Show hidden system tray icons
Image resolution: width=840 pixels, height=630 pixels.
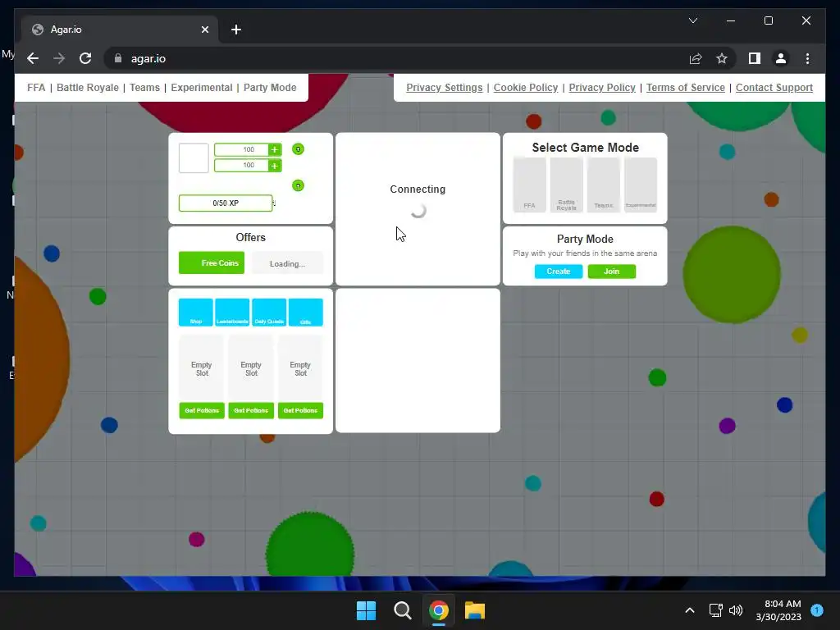tap(690, 610)
